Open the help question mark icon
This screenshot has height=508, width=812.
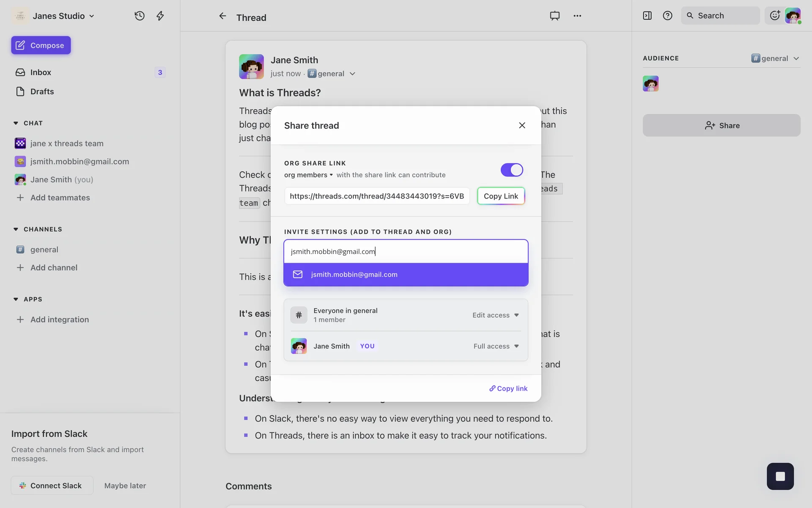[667, 16]
